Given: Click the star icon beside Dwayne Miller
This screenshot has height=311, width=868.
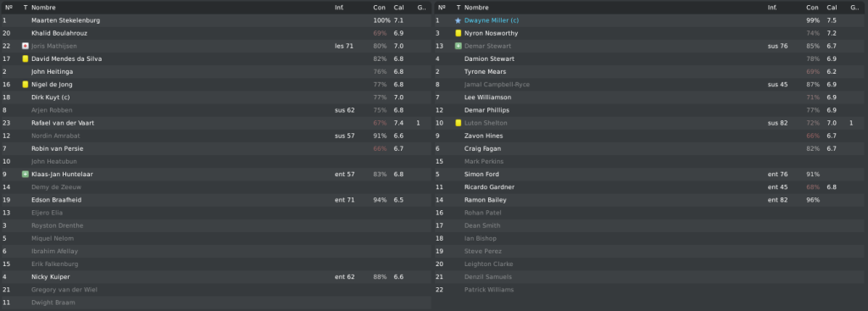Looking at the screenshot, I should point(458,20).
